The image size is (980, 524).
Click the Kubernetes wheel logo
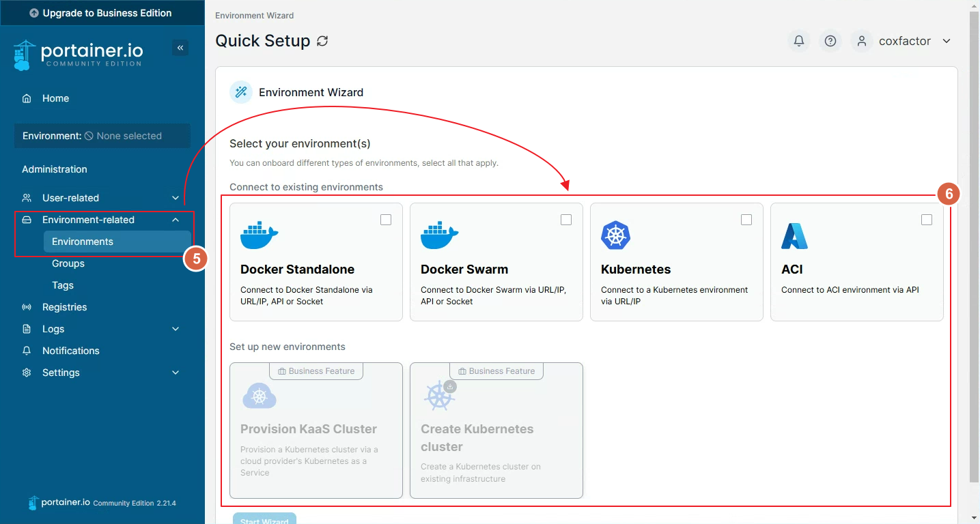pos(615,235)
